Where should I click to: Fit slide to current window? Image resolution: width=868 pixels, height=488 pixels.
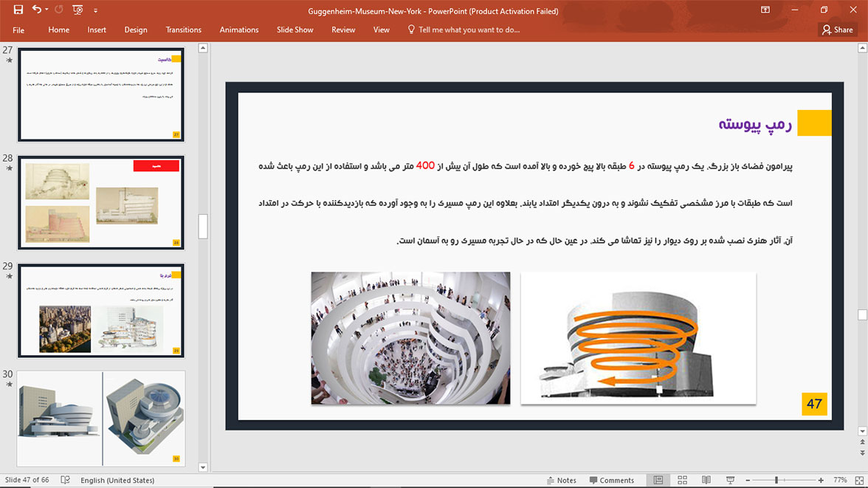point(859,480)
